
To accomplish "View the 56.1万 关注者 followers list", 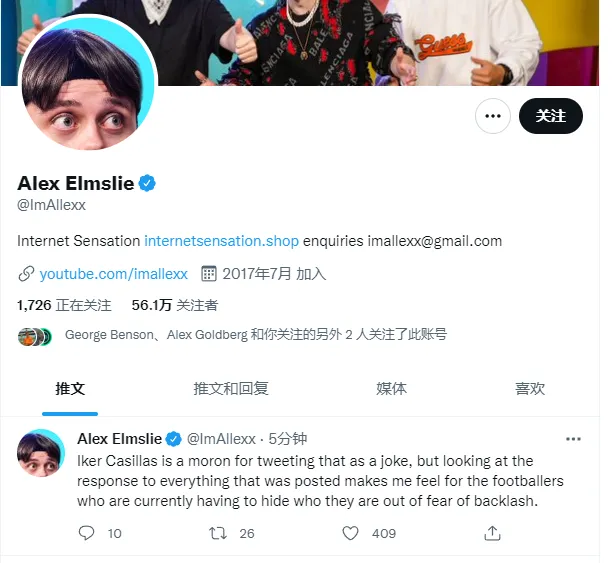I will (175, 305).
